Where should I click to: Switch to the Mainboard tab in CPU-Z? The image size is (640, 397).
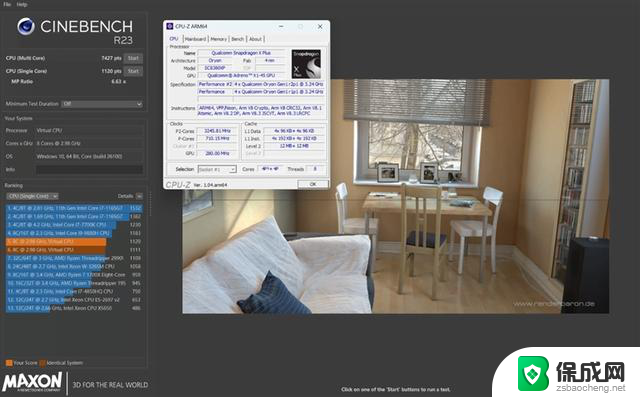(195, 39)
